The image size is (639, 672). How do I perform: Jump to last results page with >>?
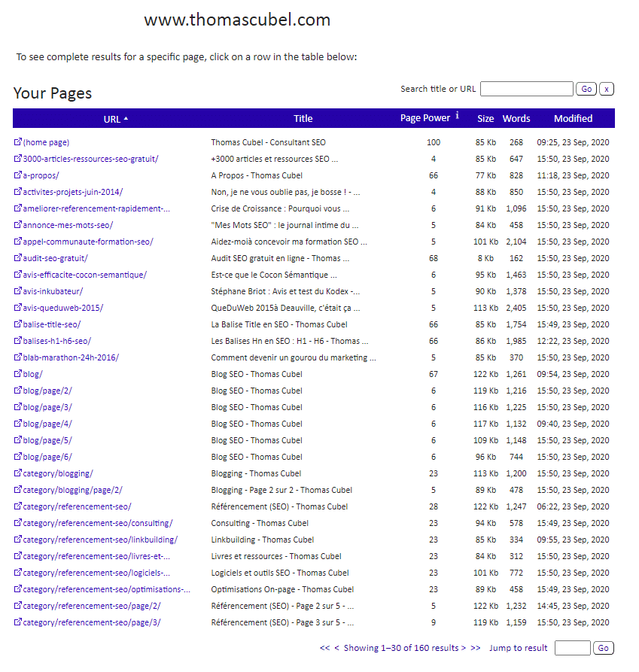click(475, 648)
